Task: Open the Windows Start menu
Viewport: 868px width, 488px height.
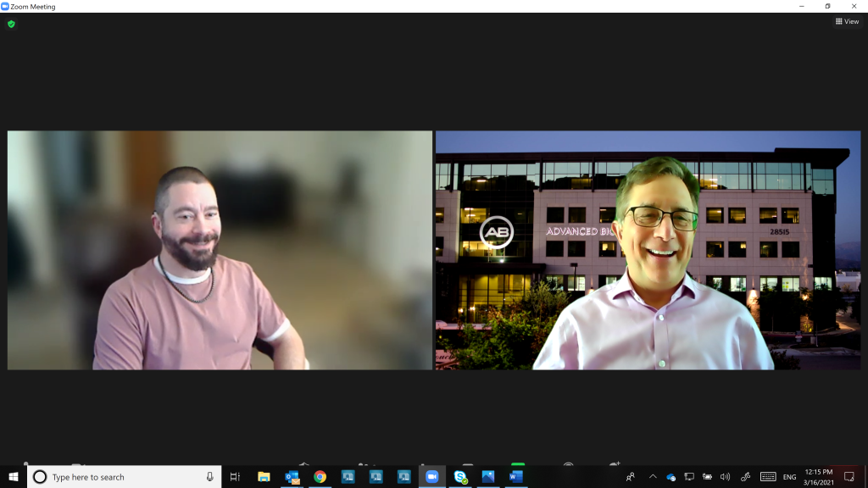Action: 14,477
